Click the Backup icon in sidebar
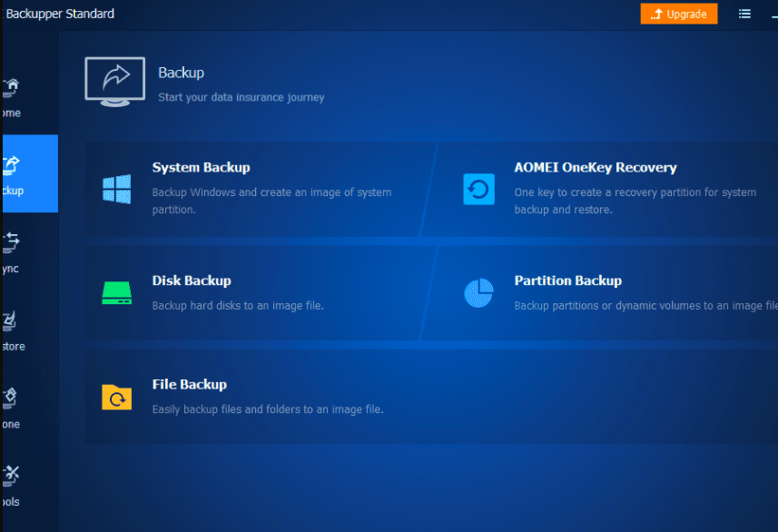This screenshot has height=532, width=778. click(11, 165)
